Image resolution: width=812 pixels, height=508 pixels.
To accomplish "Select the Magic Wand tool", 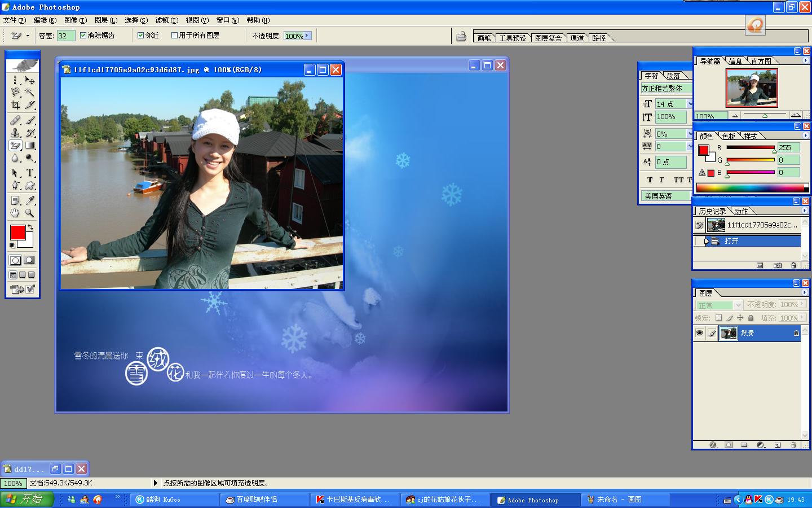I will point(30,92).
